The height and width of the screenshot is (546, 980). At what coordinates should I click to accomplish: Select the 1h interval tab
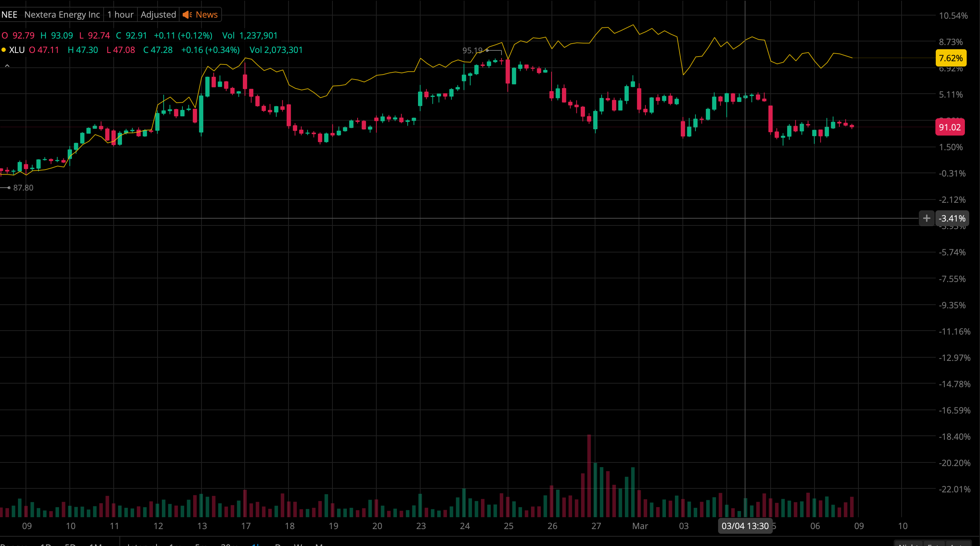(256, 545)
